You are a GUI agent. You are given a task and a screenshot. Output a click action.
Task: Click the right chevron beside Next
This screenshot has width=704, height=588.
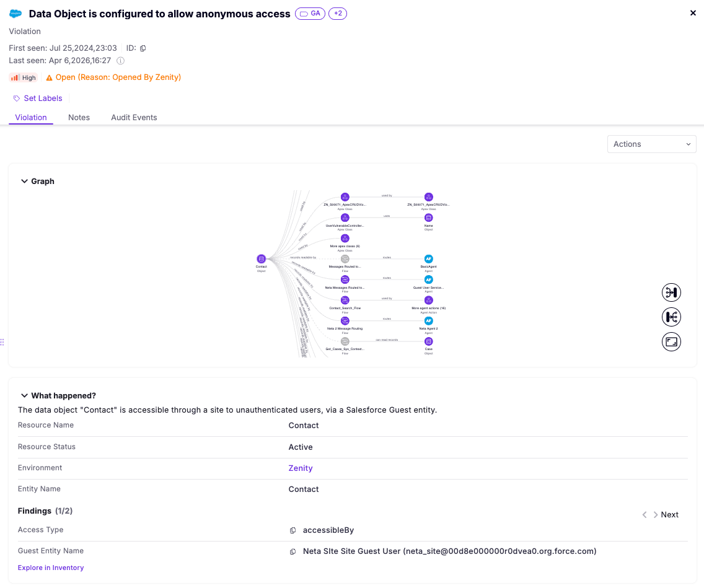[x=656, y=515]
